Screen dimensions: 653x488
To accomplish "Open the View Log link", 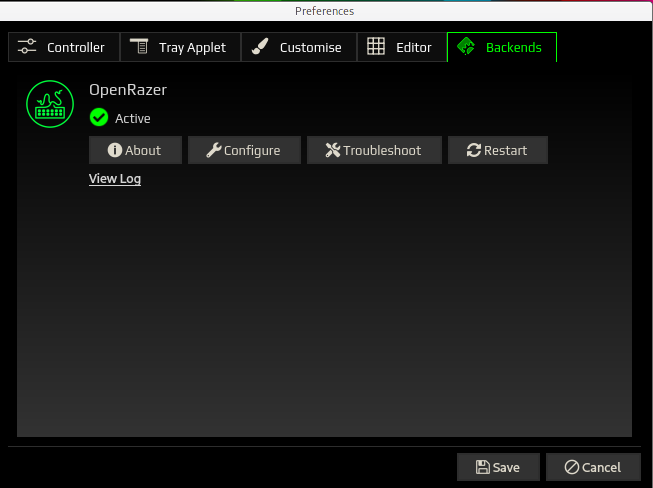I will (x=115, y=179).
